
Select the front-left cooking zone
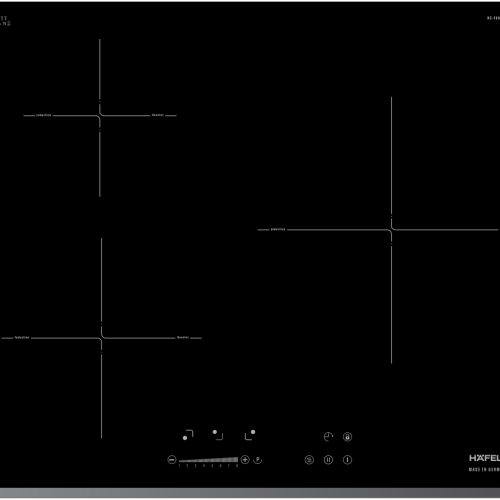188,435
